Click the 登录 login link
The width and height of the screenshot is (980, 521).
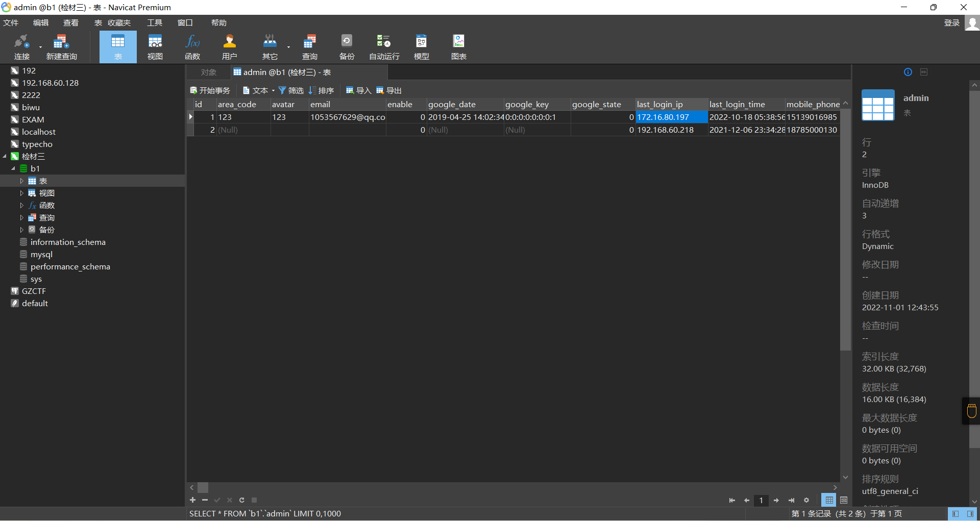[x=952, y=23]
